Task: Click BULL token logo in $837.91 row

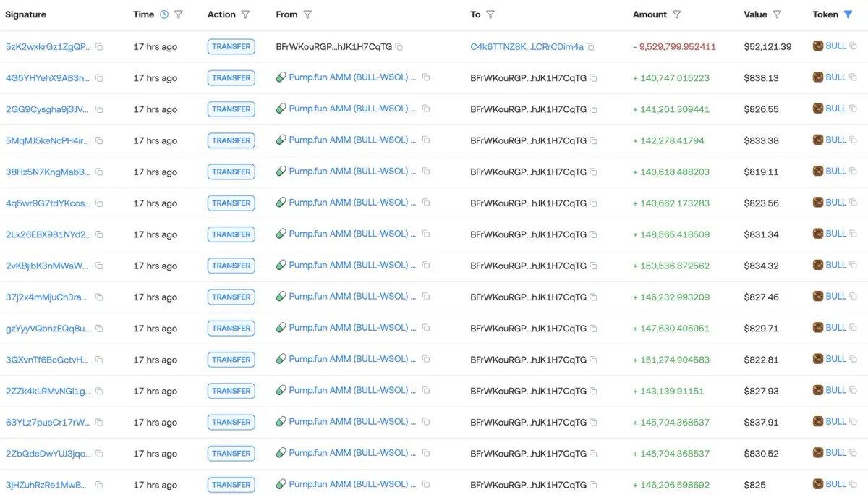Action: (818, 421)
